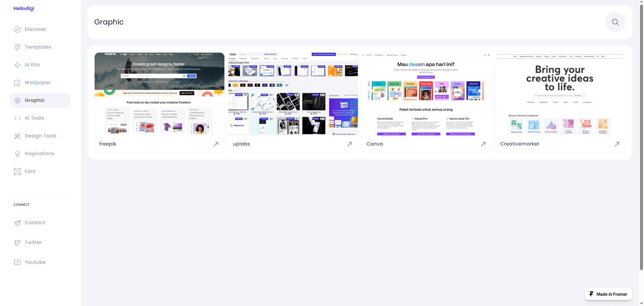Screen dimensions: 644x306
Task: Click the AI Tools code-bracket icon
Action: click(x=17, y=118)
